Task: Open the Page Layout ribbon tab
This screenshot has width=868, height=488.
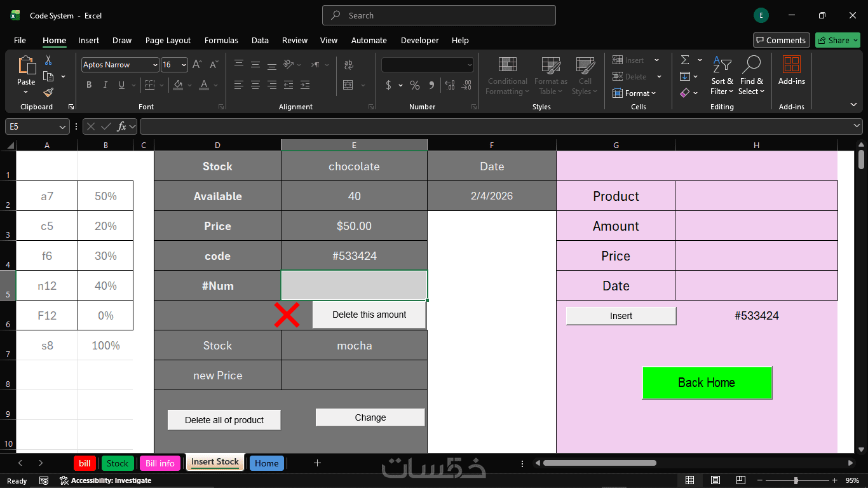Action: 168,40
